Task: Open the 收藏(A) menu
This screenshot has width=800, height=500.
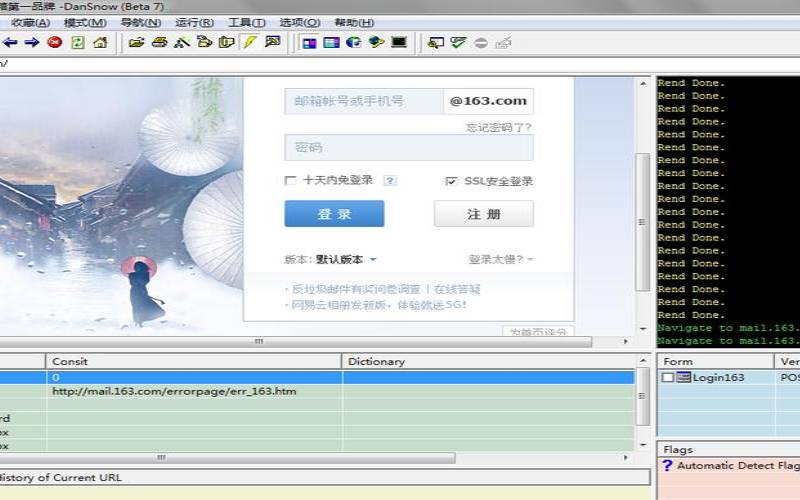Action: pos(31,22)
